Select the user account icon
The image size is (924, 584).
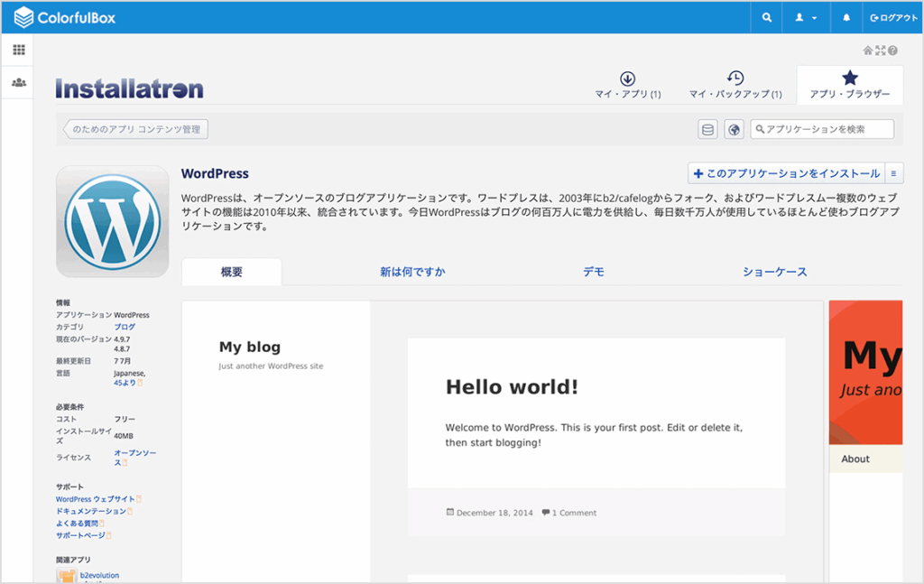[x=799, y=16]
